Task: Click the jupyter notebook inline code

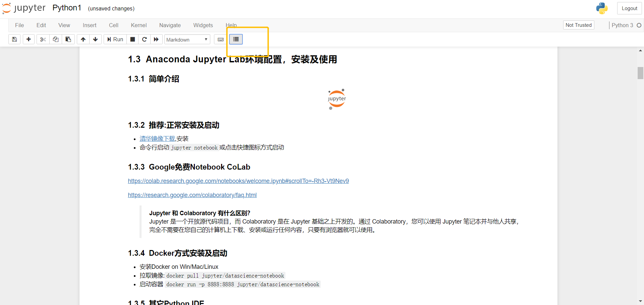Action: pyautogui.click(x=194, y=148)
